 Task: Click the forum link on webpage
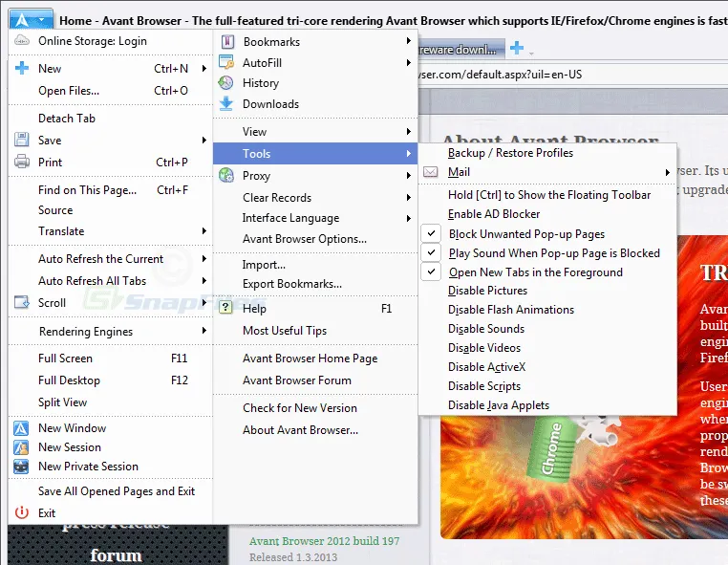116,554
